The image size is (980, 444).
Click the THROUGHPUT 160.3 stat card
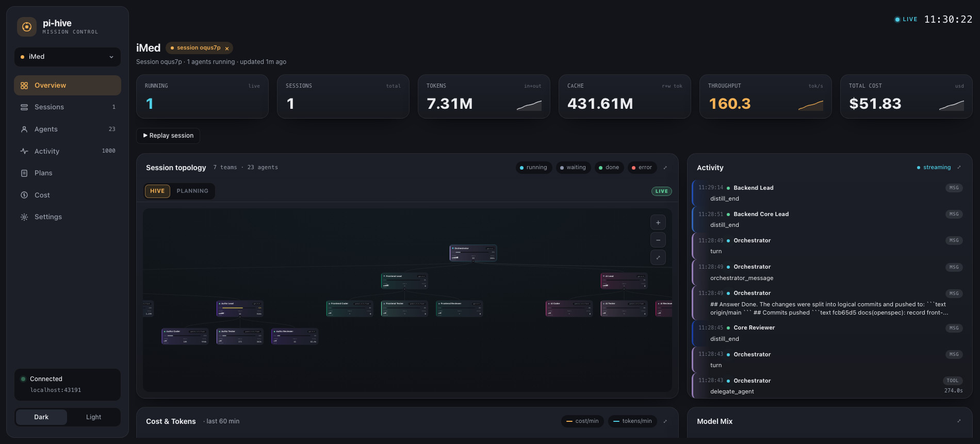[x=765, y=96]
